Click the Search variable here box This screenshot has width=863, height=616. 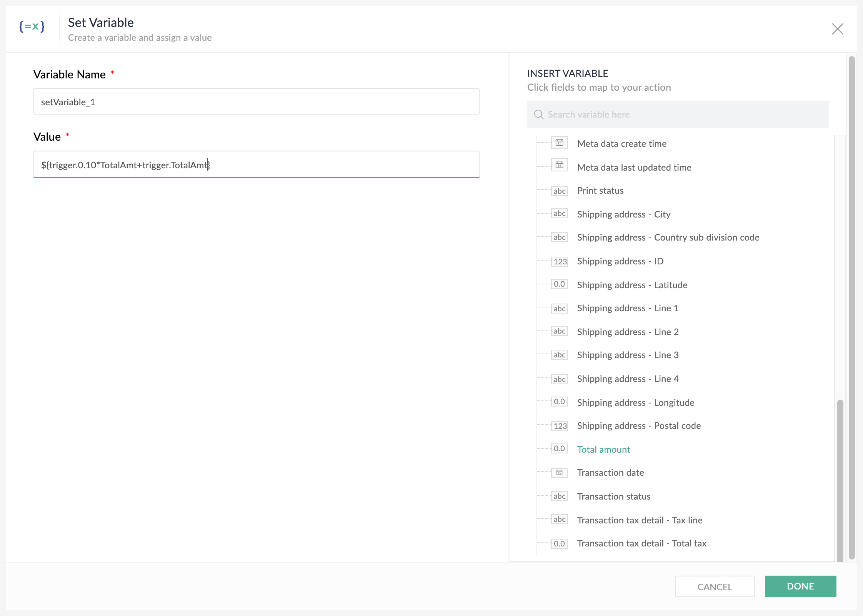coord(678,115)
